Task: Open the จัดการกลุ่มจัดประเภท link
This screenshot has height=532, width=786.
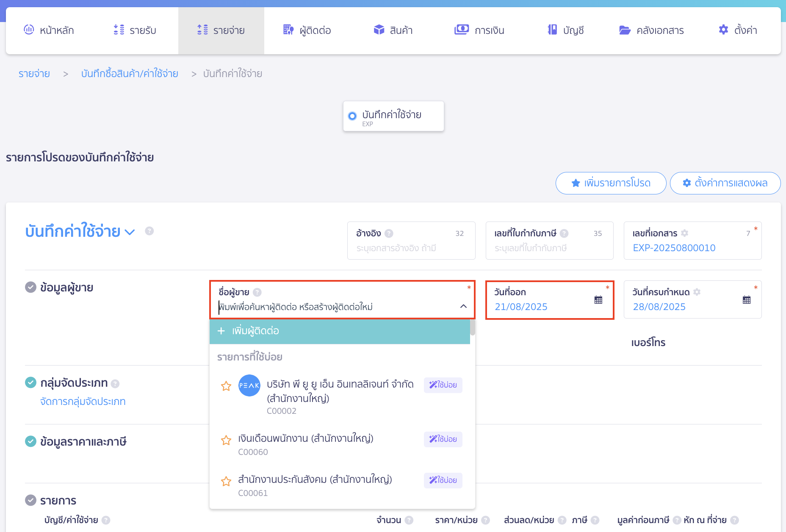Action: click(83, 401)
